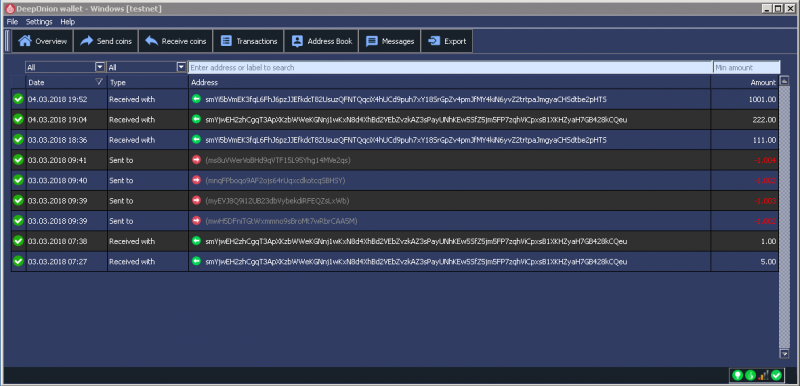The width and height of the screenshot is (800, 386).
Task: Expand the date range filter dropdown
Action: coord(100,67)
